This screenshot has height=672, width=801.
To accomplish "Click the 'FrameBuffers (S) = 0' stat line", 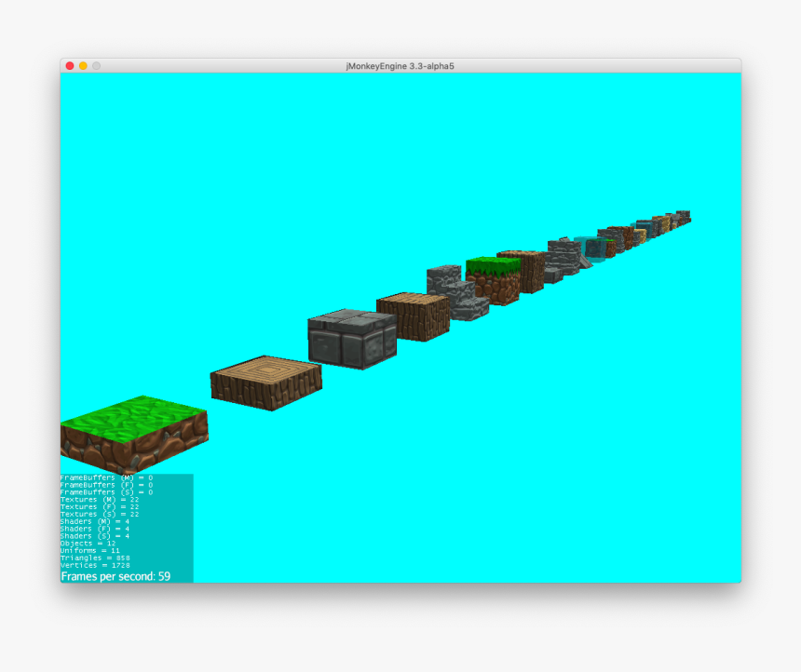I will click(106, 492).
